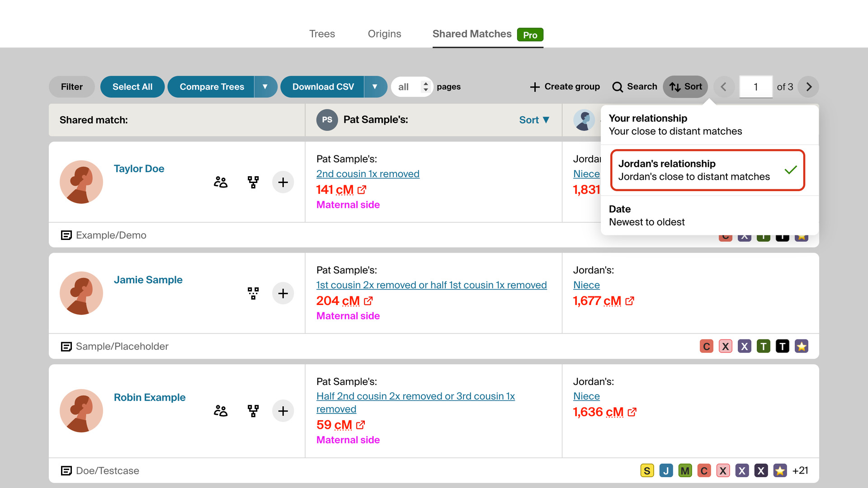868x488 pixels.
Task: Open the Shared Matches tab
Action: pos(488,34)
